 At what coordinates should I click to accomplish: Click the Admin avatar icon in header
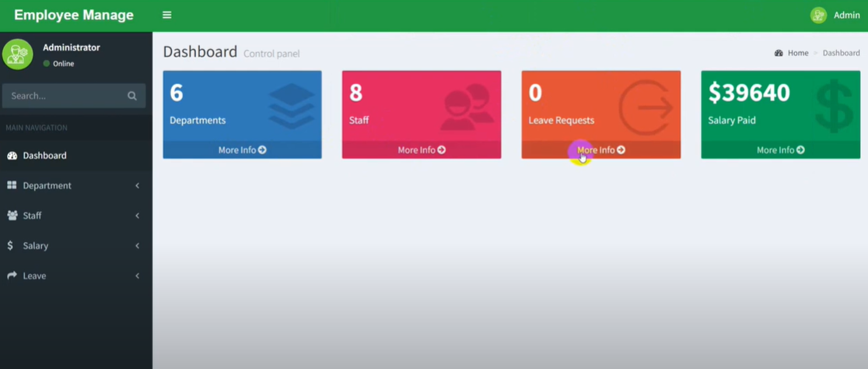point(818,15)
